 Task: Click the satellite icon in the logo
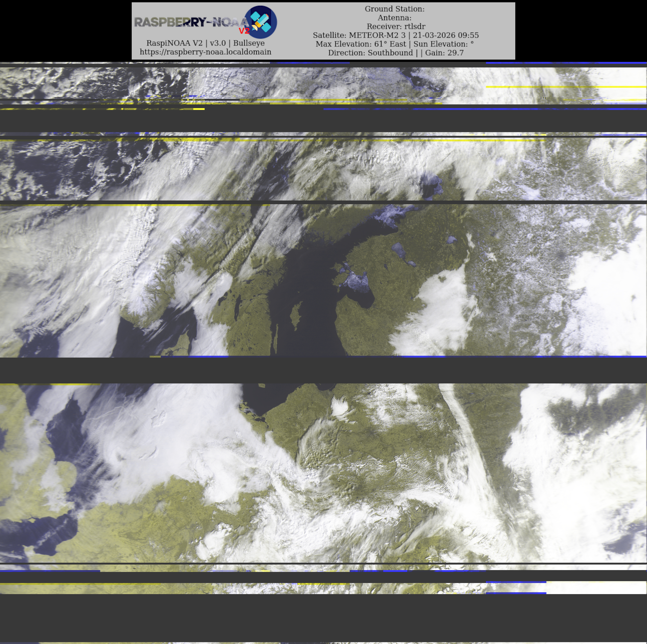(261, 22)
